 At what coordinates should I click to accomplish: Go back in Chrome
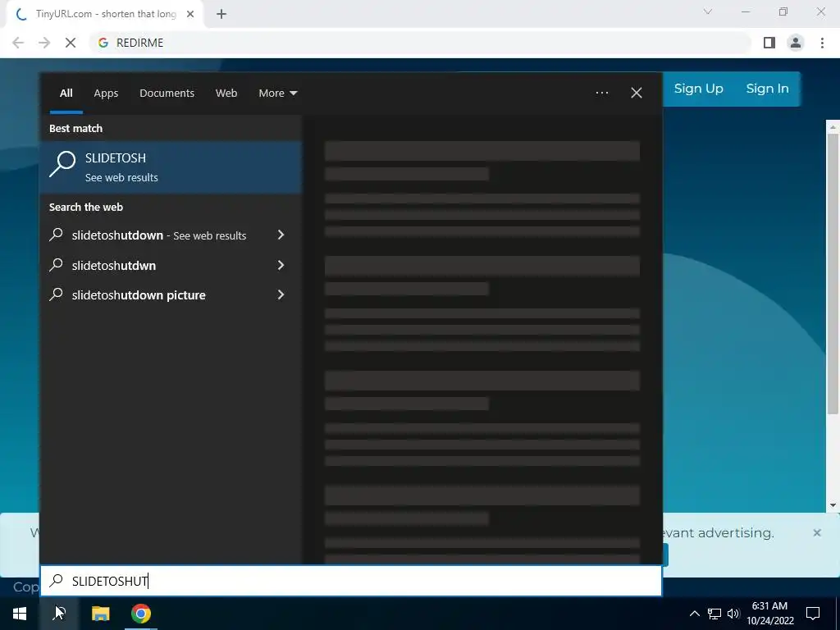pos(18,43)
